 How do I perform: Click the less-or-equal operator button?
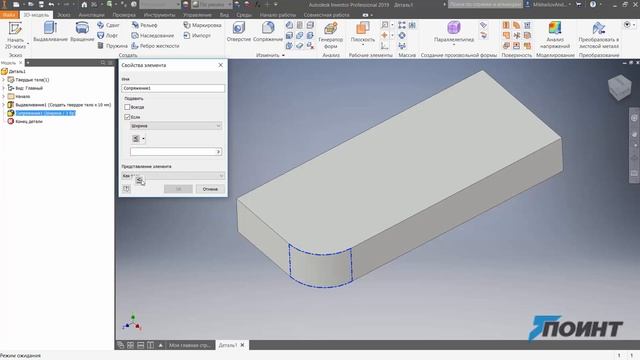(x=136, y=139)
